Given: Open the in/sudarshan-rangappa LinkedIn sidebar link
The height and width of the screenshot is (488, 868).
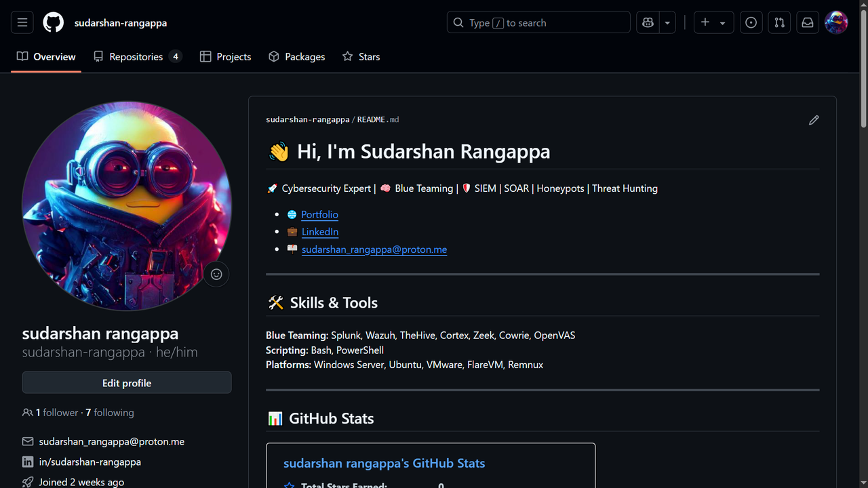Looking at the screenshot, I should 90,462.
